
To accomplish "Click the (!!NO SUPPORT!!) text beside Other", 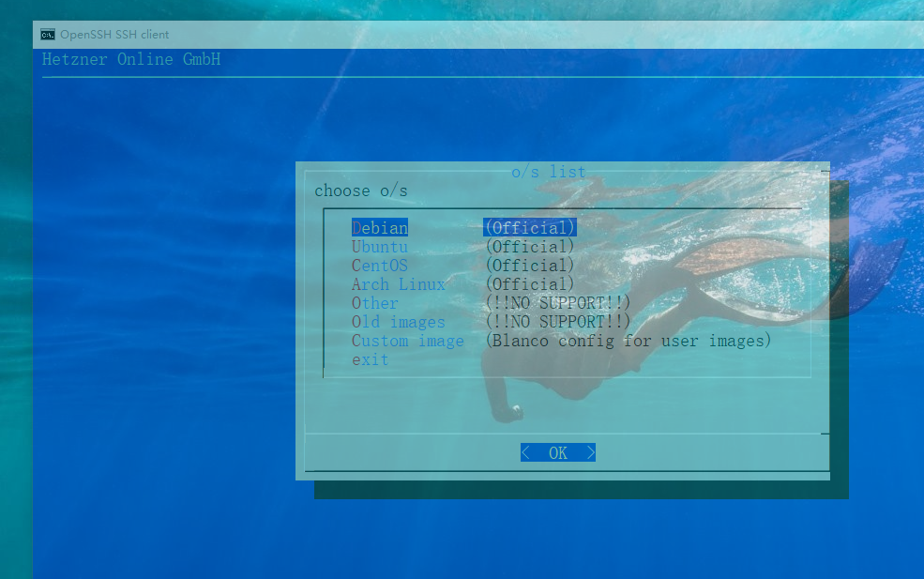I will [558, 303].
